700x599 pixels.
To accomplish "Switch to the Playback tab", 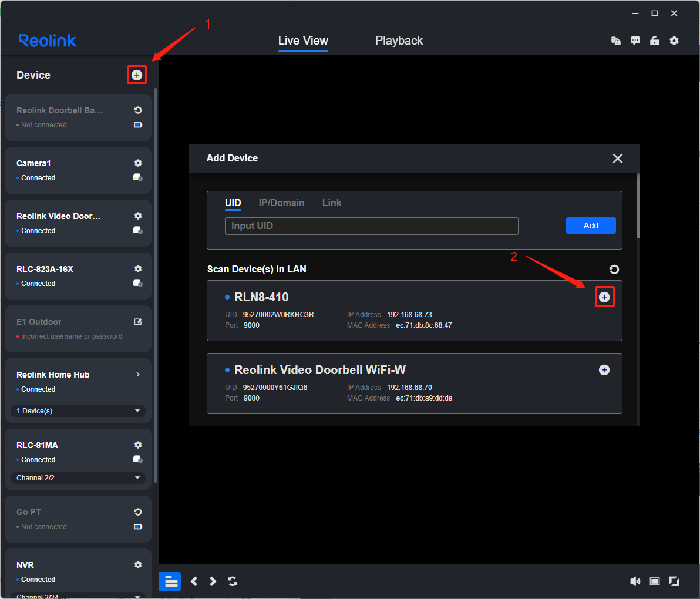I will [399, 41].
